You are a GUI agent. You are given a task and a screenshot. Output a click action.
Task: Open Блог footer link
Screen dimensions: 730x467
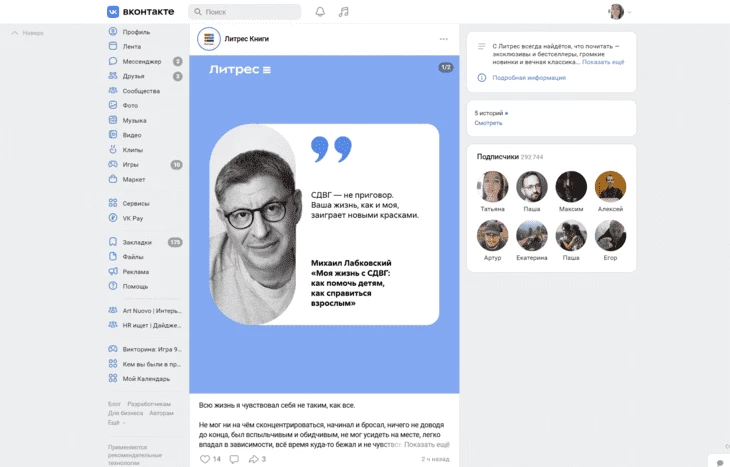[114, 404]
